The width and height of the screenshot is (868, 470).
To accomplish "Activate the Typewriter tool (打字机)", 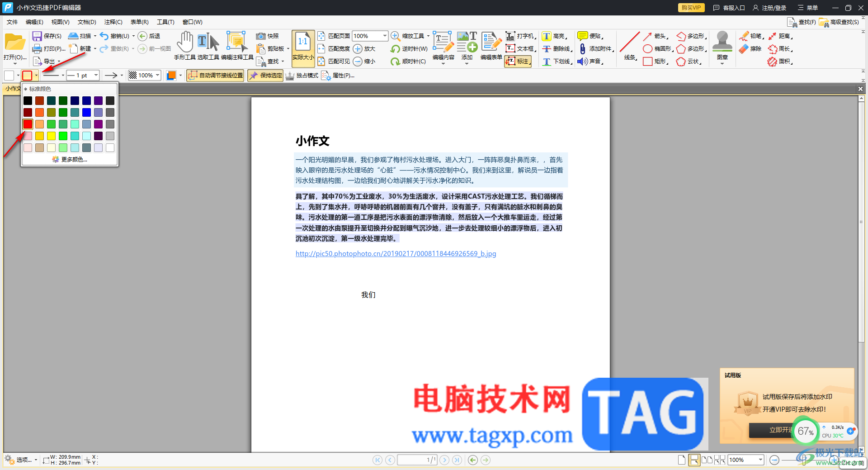I will pyautogui.click(x=520, y=36).
